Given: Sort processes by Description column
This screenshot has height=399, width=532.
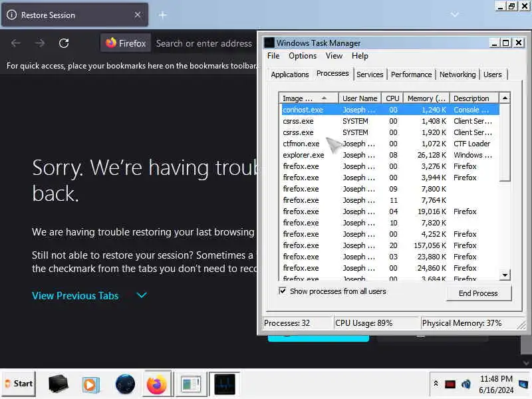Looking at the screenshot, I should pyautogui.click(x=474, y=98).
